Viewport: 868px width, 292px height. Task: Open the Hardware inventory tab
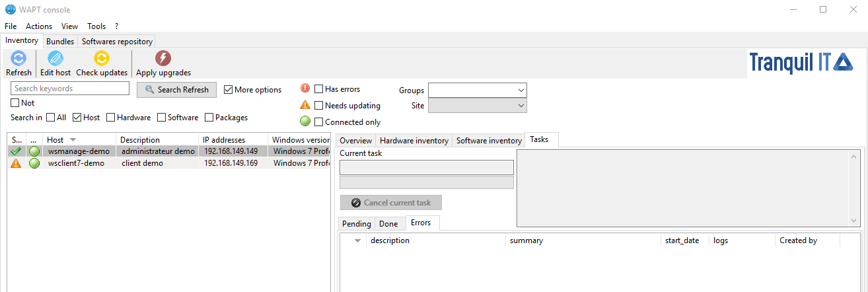coord(414,141)
